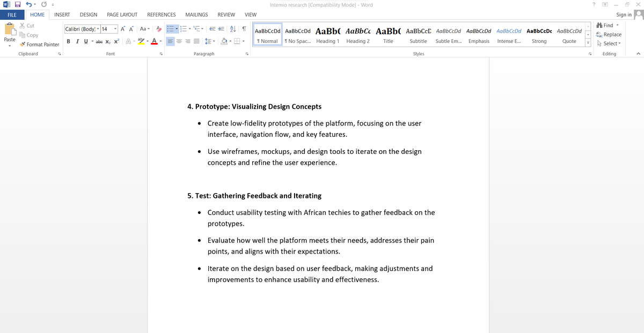Decrease font size with Shrink Font
644x333 pixels.
(x=132, y=29)
